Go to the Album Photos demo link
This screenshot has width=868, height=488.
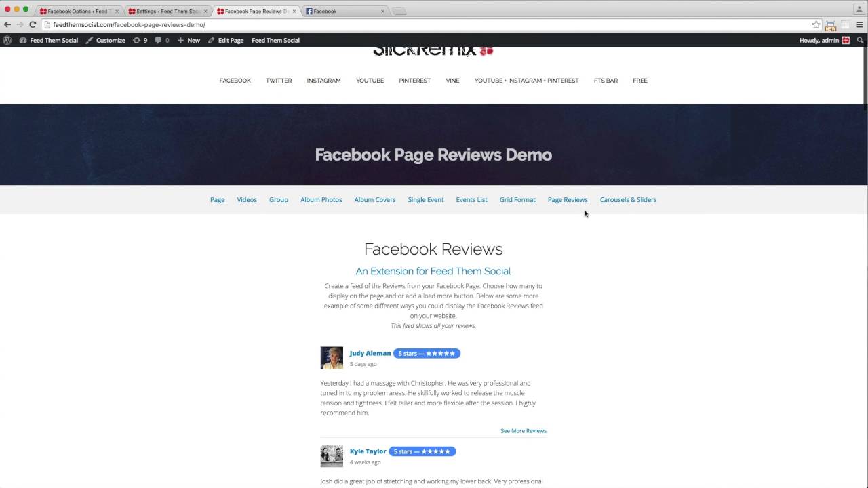(x=321, y=200)
